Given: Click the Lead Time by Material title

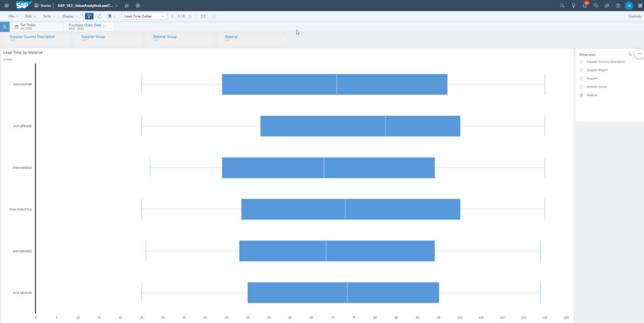Looking at the screenshot, I should click(23, 53).
